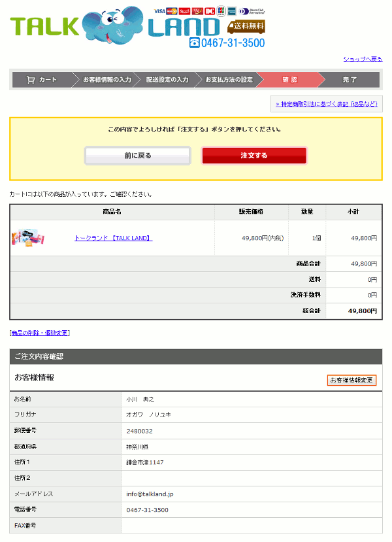Click the 商品合計 49,800円 value
The width and height of the screenshot is (392, 542).
(x=364, y=263)
